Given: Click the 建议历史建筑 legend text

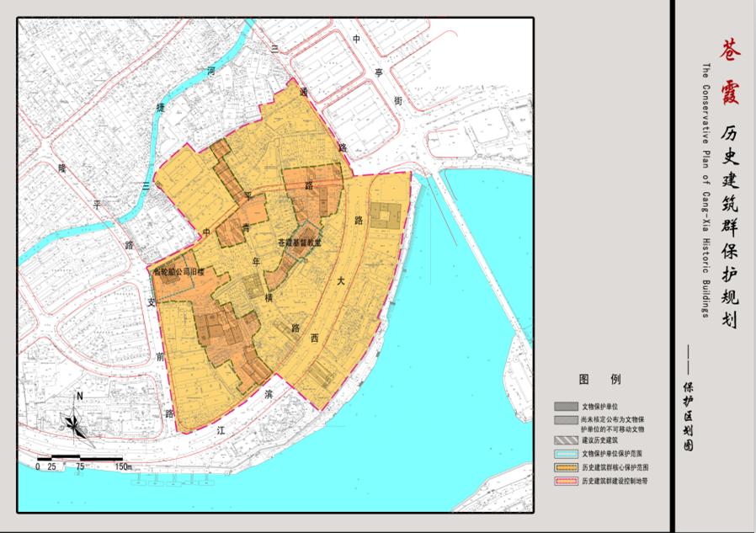Looking at the screenshot, I should point(599,440).
